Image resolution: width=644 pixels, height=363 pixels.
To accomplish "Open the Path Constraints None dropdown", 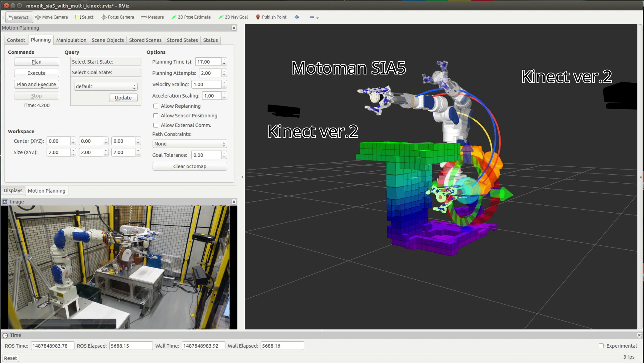I will click(x=189, y=144).
